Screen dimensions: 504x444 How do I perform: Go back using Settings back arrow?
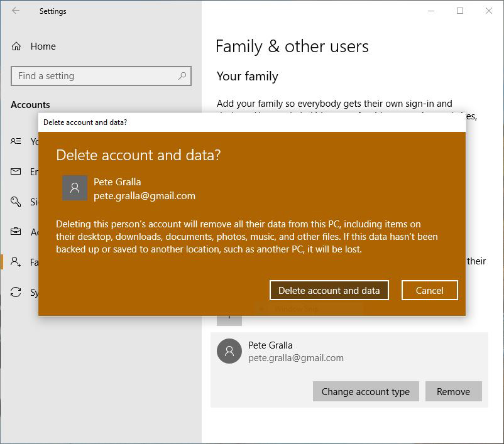[16, 11]
